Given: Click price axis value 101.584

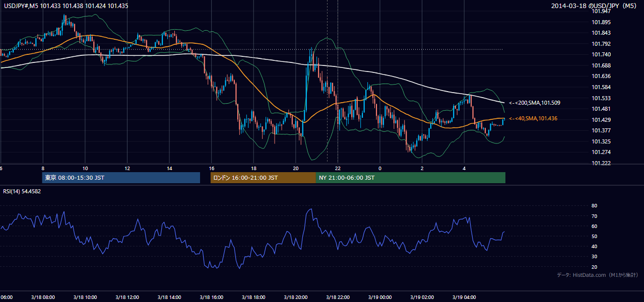Looking at the screenshot, I should pos(601,87).
